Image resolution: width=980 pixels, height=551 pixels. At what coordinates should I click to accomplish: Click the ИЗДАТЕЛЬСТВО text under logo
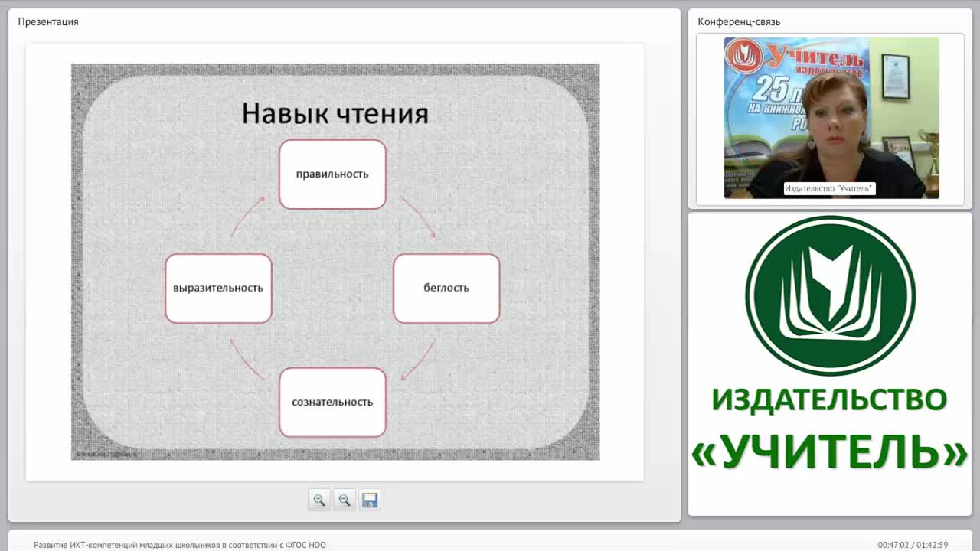click(830, 399)
